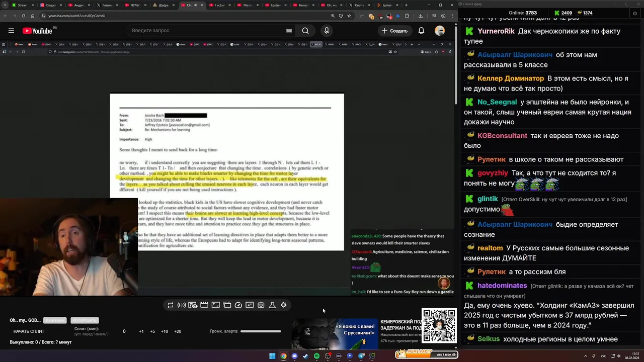Open YouTube notifications bell
The image size is (644, 362).
(x=421, y=31)
